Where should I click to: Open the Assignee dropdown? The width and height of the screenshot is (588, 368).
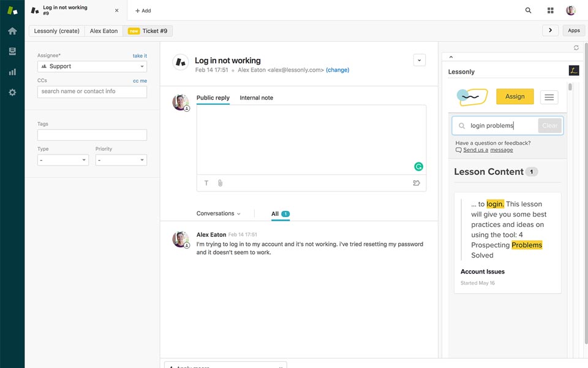click(x=92, y=66)
